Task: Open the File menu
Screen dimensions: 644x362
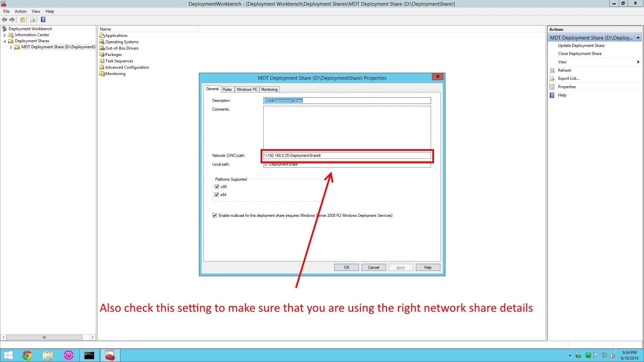Action: (6, 11)
